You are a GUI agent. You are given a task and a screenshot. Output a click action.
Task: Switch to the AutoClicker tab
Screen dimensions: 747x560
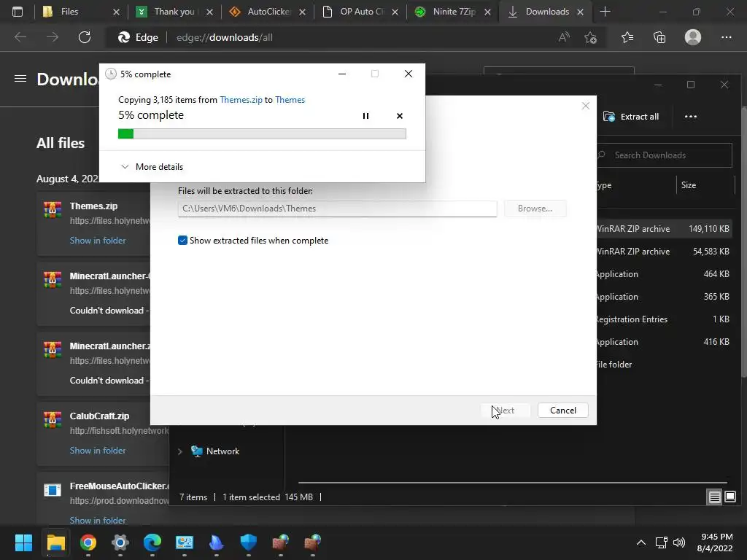[268, 12]
